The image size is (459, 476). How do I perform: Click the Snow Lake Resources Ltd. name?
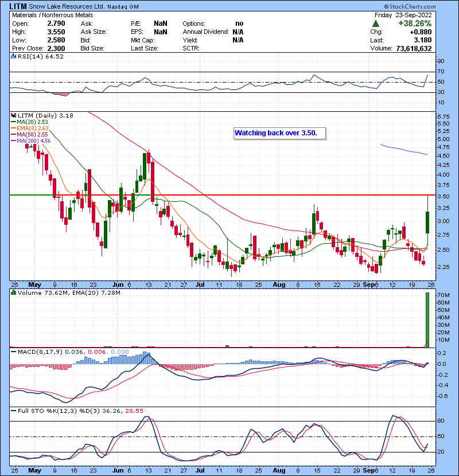click(67, 6)
